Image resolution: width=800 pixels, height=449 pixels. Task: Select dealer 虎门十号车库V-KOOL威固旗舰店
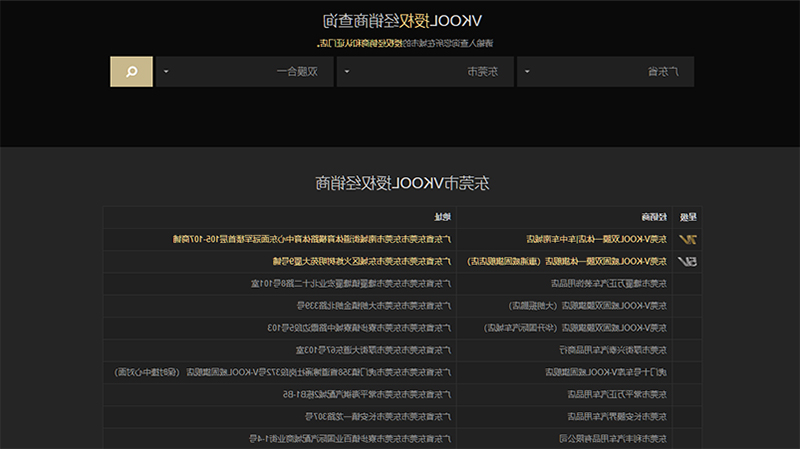(x=606, y=372)
